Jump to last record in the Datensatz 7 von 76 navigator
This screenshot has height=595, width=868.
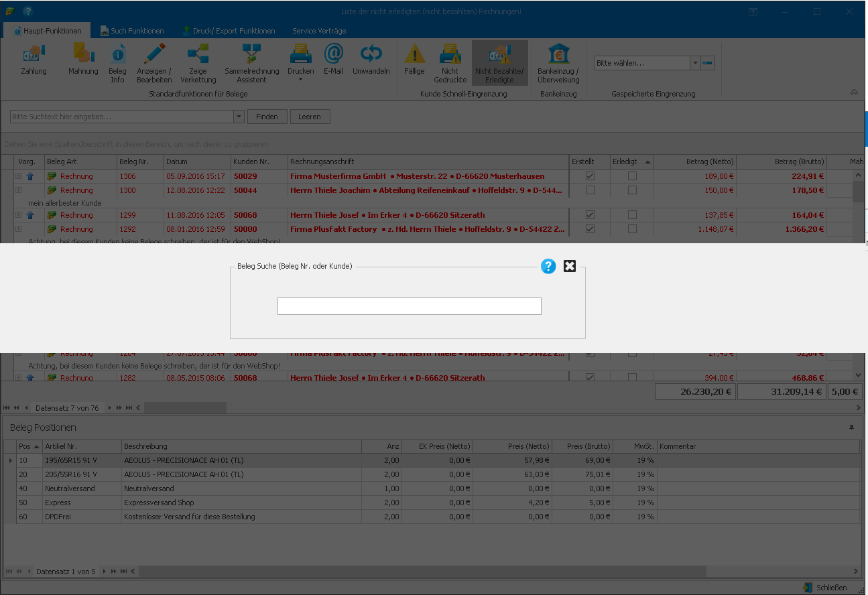(129, 407)
